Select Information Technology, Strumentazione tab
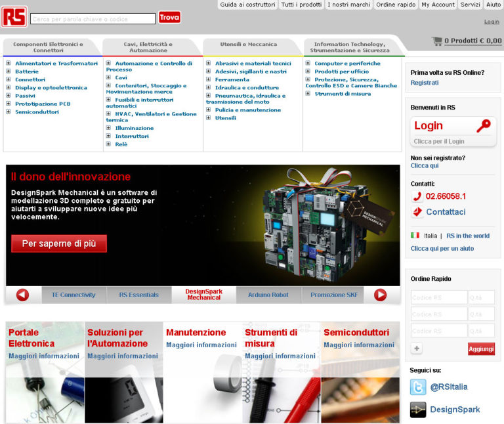The width and height of the screenshot is (504, 424). pos(350,47)
